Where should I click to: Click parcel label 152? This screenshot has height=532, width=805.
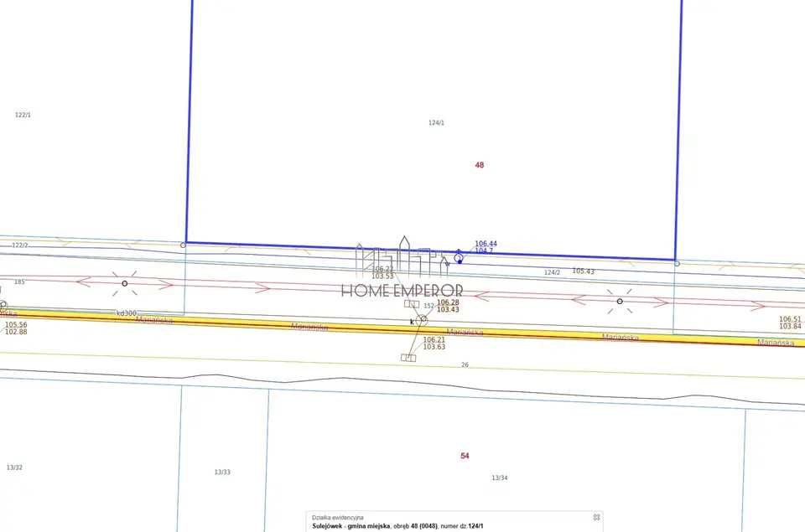coord(428,307)
